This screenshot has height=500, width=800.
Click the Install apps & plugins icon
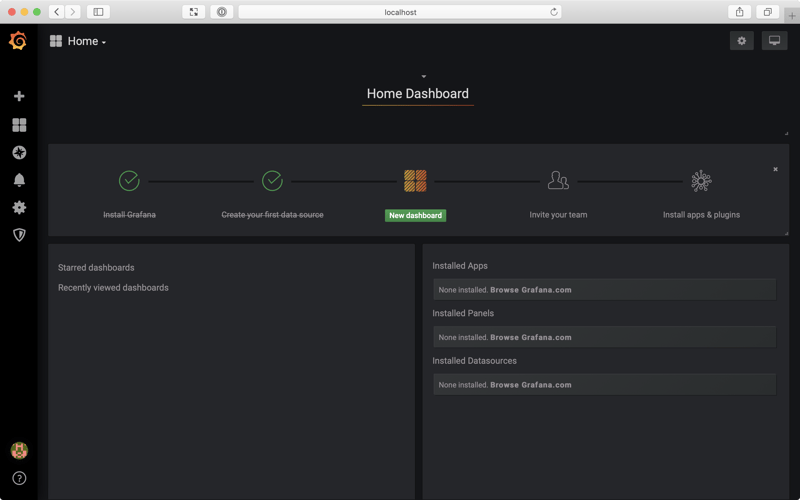(701, 181)
